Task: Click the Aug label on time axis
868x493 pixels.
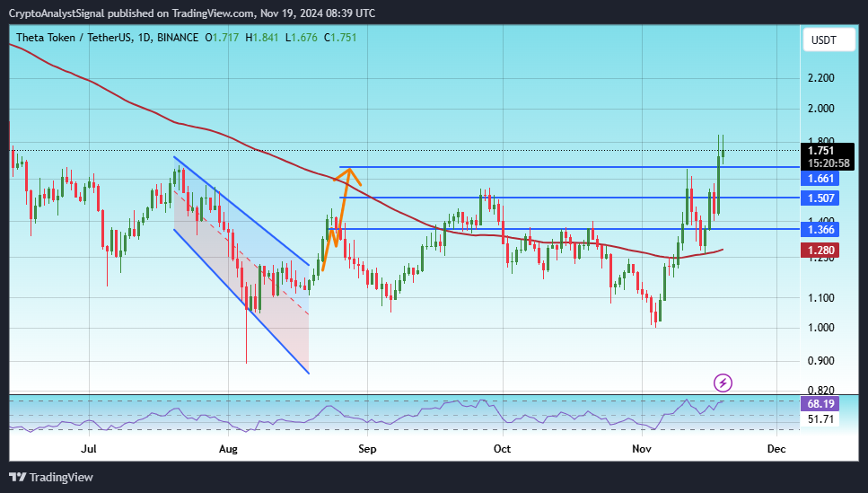Action: [228, 449]
